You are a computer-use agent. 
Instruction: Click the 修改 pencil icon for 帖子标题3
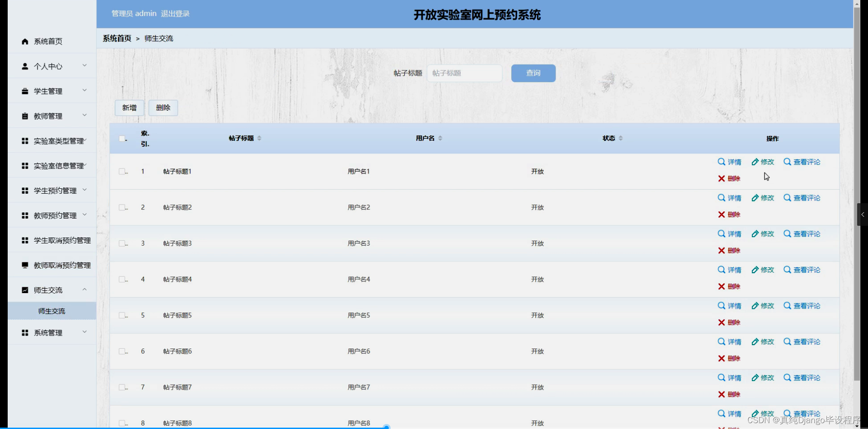pyautogui.click(x=755, y=233)
